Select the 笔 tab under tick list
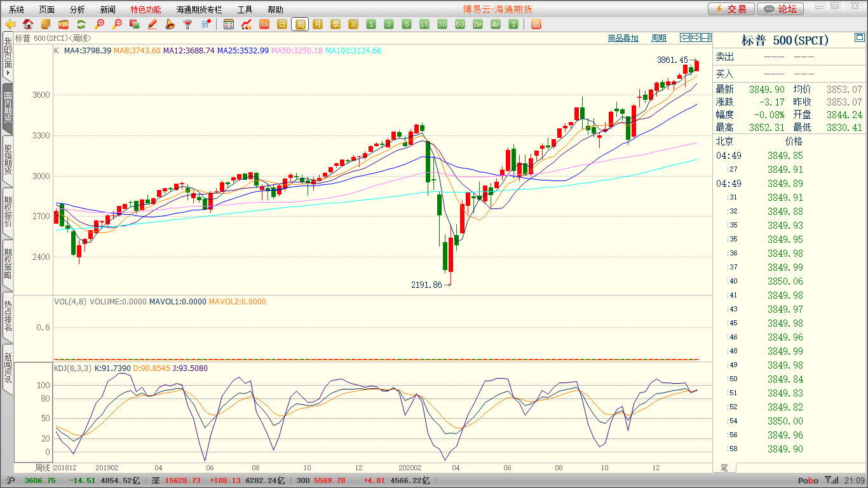The image size is (868, 488). [724, 467]
